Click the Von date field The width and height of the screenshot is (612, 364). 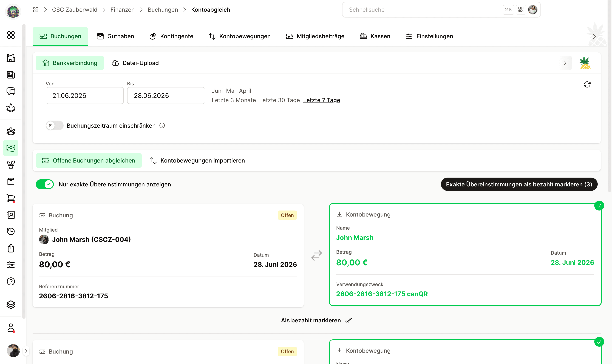coord(85,95)
